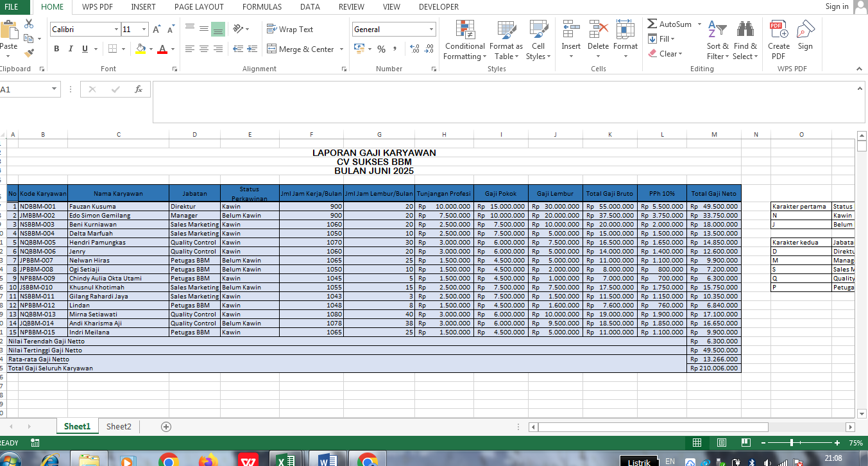
Task: Open Conditional Formatting menu
Action: [464, 40]
